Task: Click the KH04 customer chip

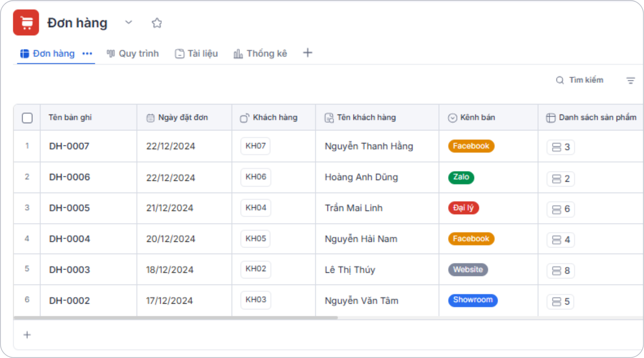Action: [256, 208]
